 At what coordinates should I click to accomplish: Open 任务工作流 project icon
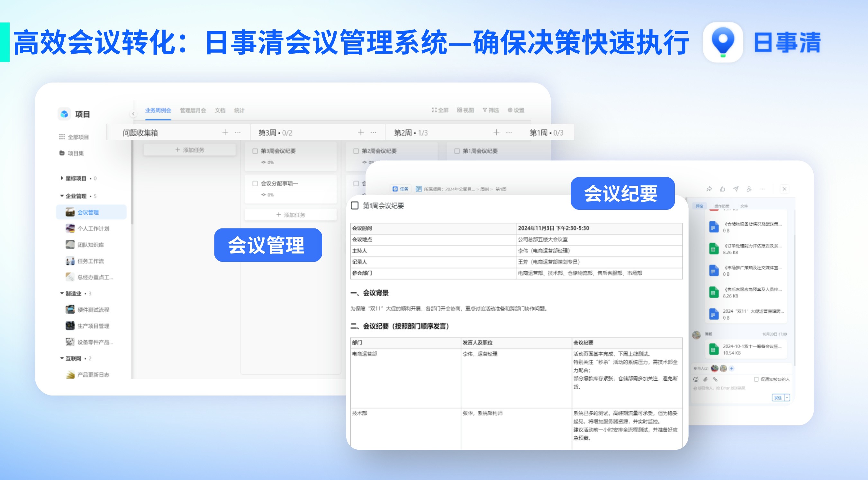pyautogui.click(x=70, y=261)
